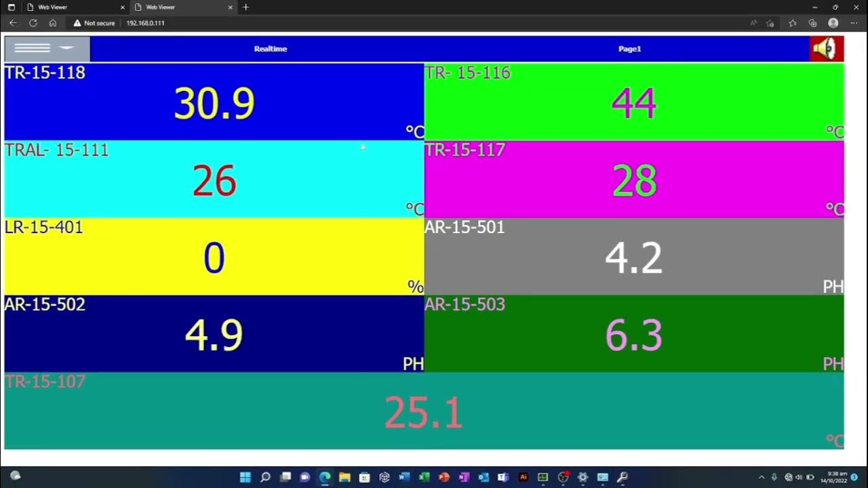Viewport: 868px width, 488px height.
Task: Click the alarm speaker icon
Action: tap(827, 49)
